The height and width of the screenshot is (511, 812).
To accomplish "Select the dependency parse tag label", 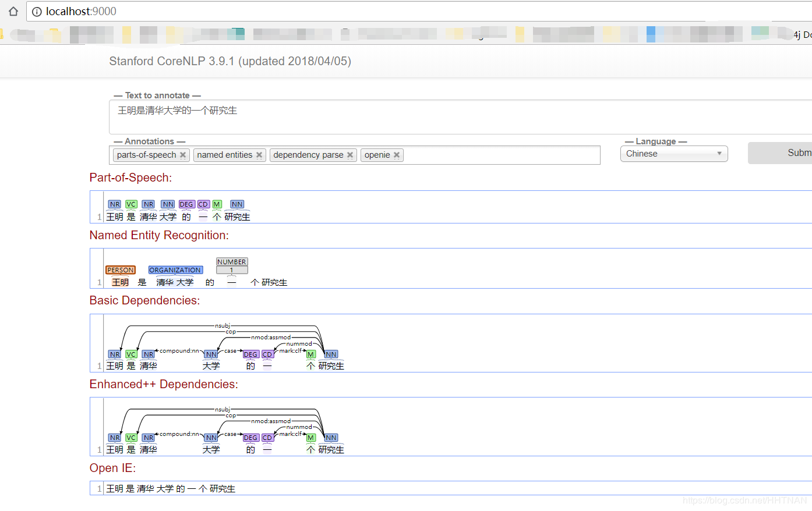I will 308,155.
